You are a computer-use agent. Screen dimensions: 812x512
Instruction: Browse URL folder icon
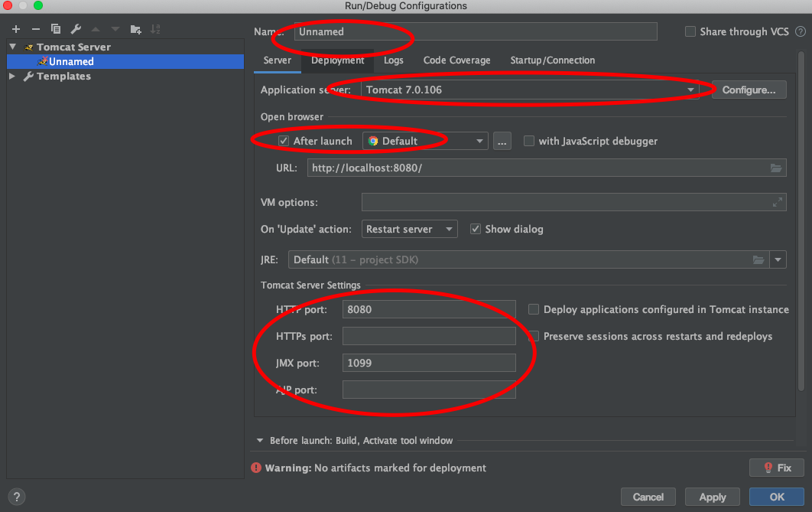tap(776, 168)
